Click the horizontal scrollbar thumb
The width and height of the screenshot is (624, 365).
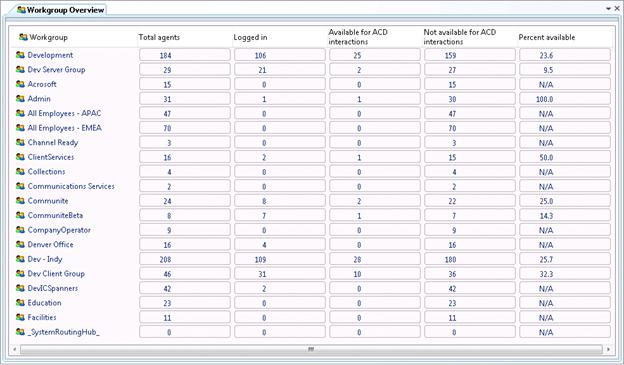click(311, 349)
